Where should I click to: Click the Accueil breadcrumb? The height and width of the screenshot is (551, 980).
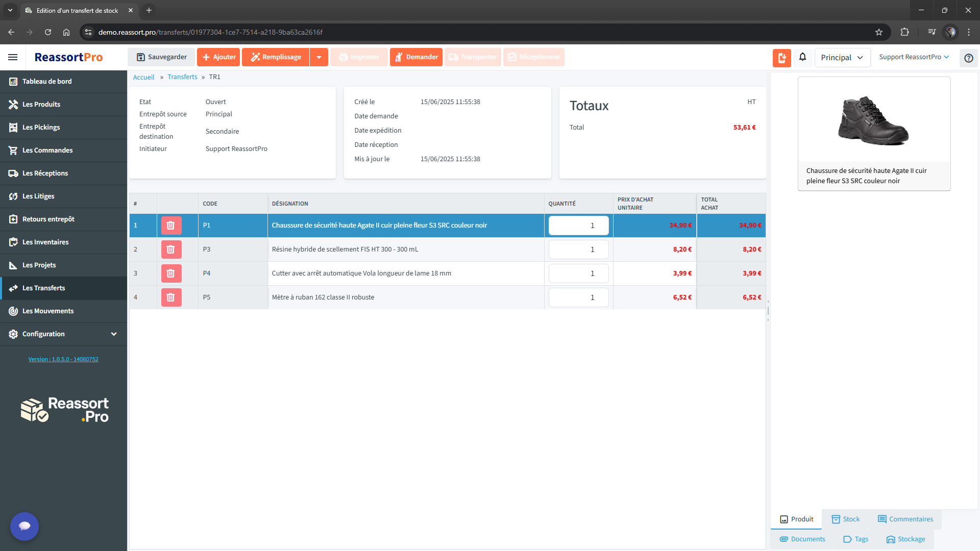click(143, 77)
